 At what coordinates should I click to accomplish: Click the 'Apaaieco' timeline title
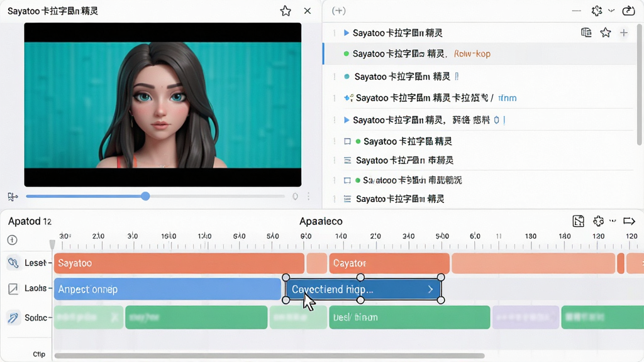[321, 222]
